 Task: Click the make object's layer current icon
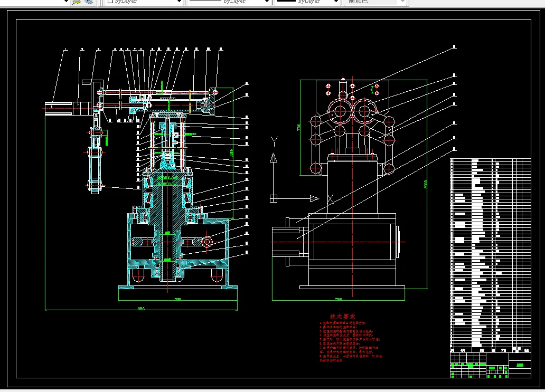click(77, 2)
